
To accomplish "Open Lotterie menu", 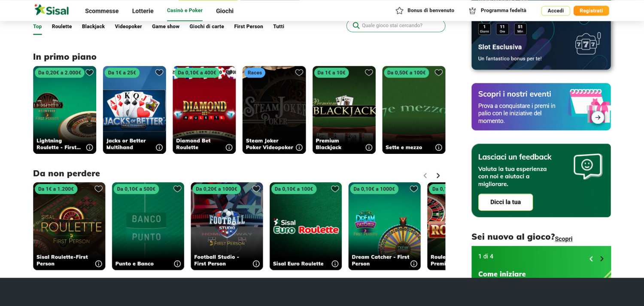I will coord(143,11).
